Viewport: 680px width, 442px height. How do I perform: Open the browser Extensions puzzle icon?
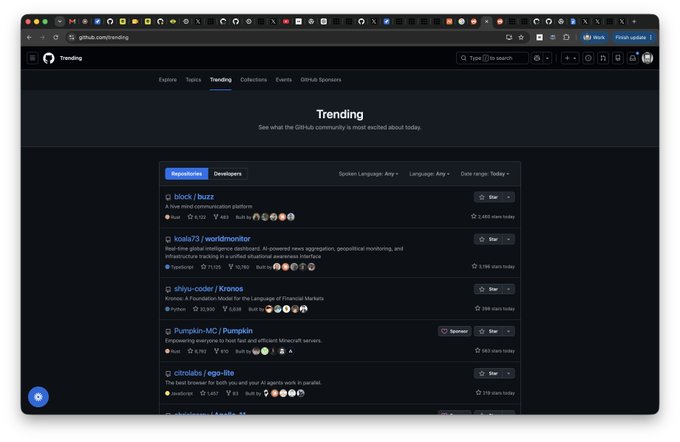click(x=566, y=37)
